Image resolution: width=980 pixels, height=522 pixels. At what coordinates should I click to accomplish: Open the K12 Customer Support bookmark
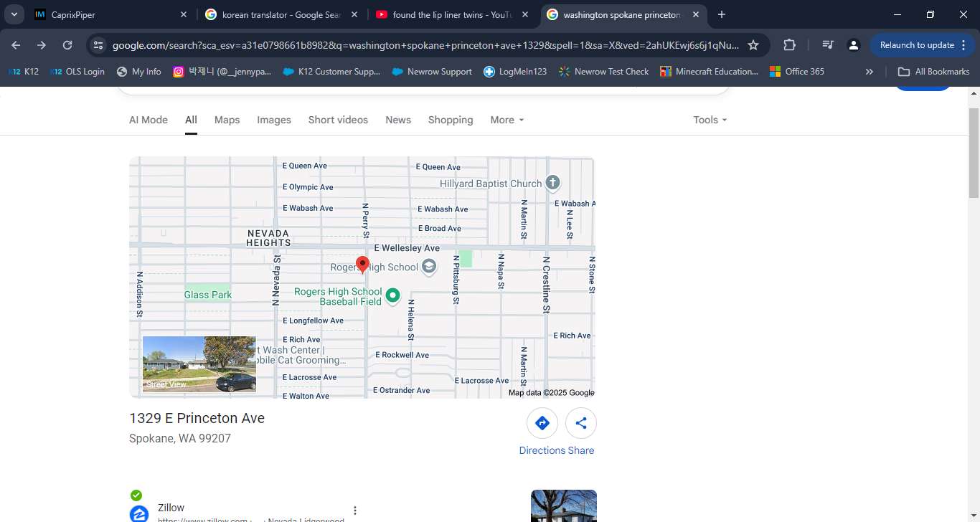coord(331,72)
